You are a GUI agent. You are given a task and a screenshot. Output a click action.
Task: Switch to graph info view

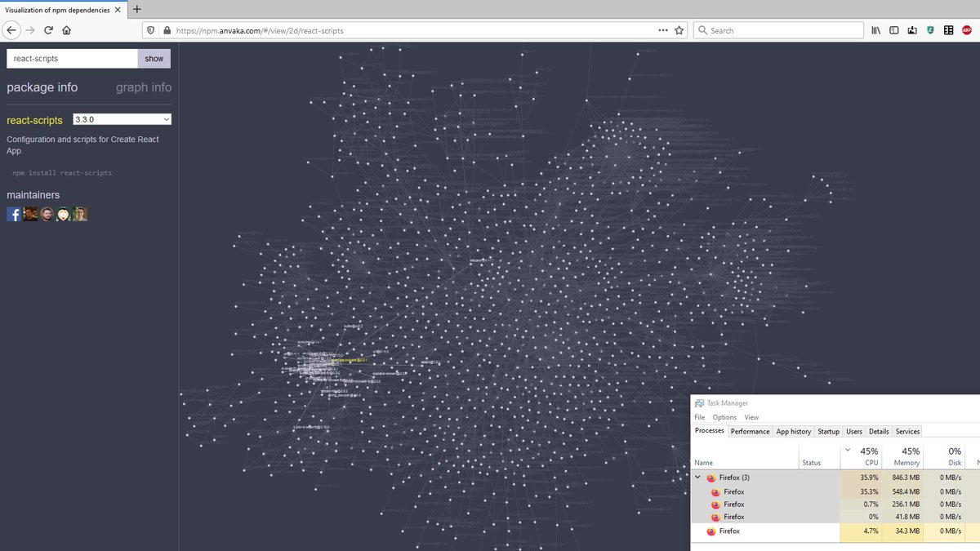pyautogui.click(x=144, y=87)
